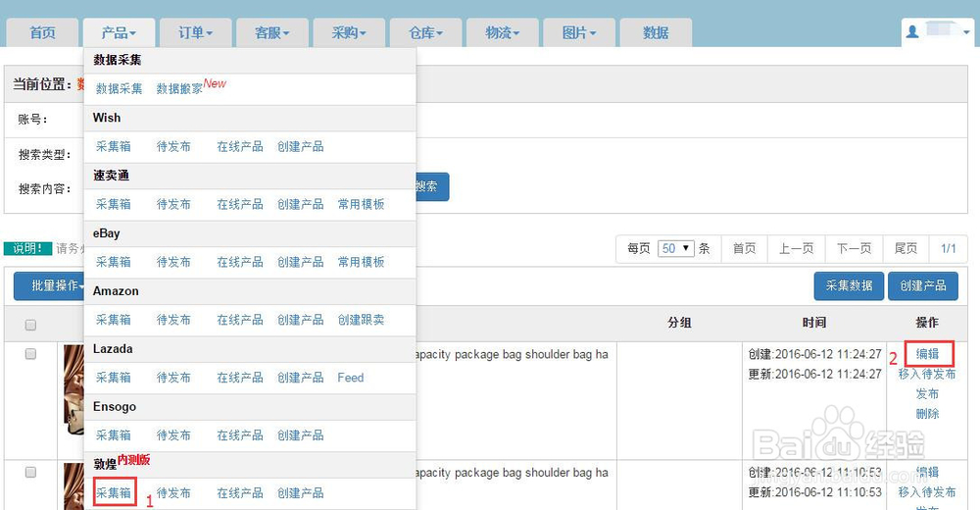Go to 下一页 in pagination
The height and width of the screenshot is (510, 980).
[855, 248]
